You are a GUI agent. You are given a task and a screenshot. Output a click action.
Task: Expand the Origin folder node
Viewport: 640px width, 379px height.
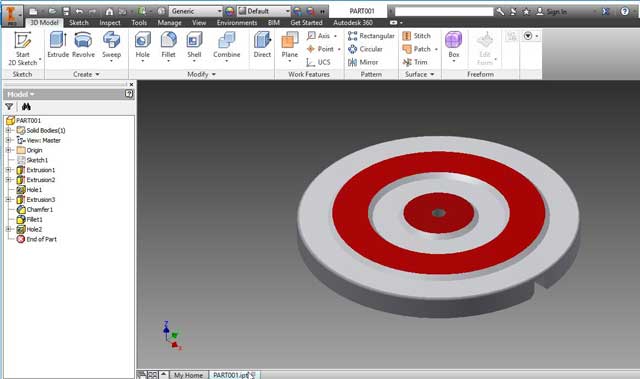point(8,150)
